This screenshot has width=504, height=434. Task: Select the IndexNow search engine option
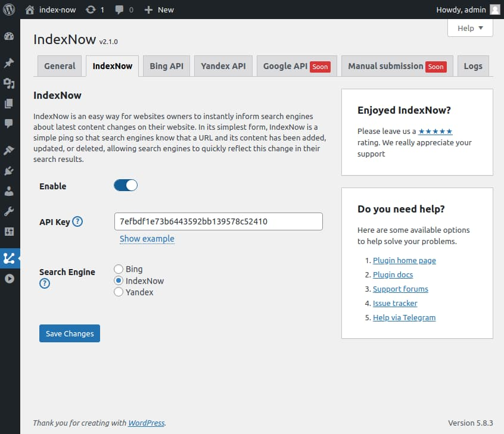click(119, 280)
